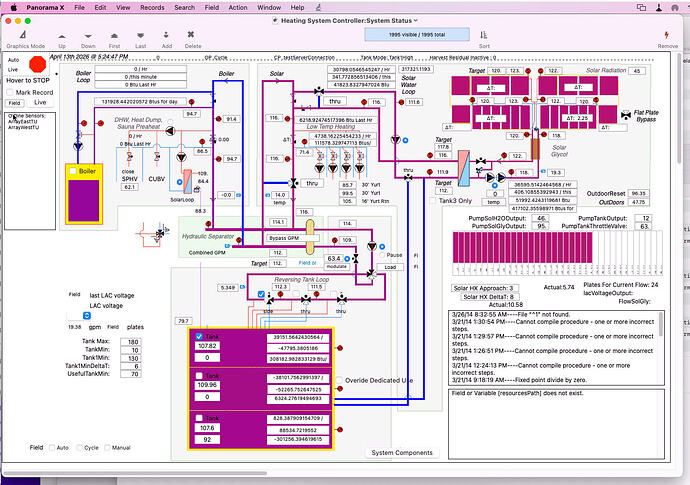Check the middle Tank checkbox (109.96)
The image size is (690, 485).
(x=199, y=376)
